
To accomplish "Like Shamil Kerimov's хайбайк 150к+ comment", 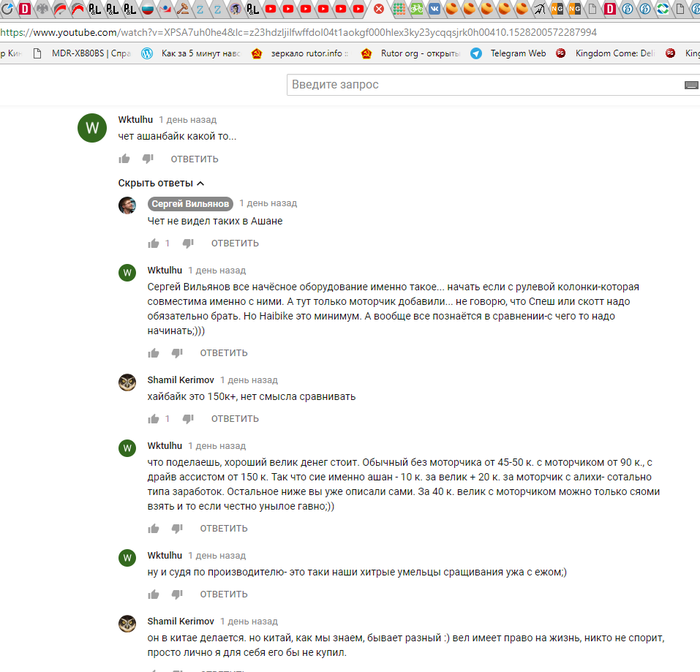I will 154,419.
